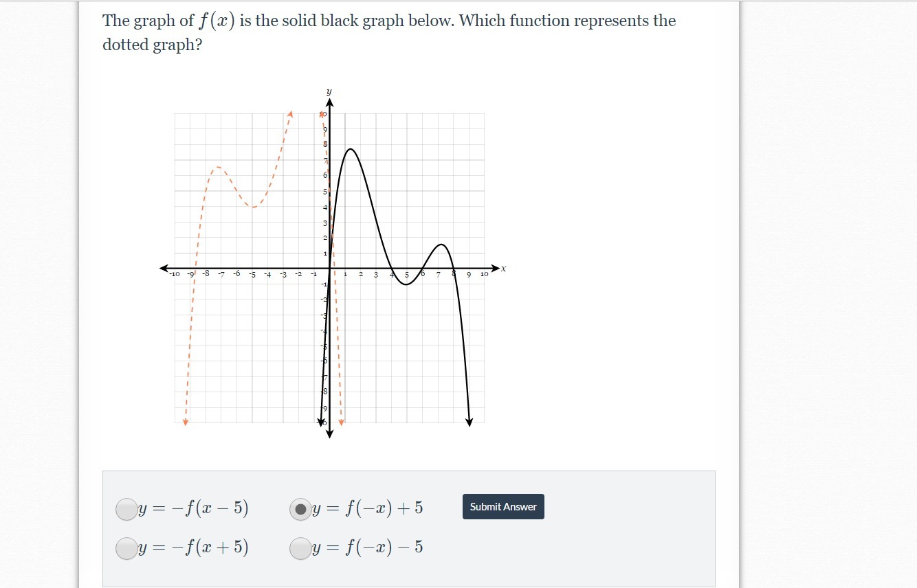The image size is (917, 588).
Task: Choose the y = −f(x + 5) radio option
Action: [126, 548]
